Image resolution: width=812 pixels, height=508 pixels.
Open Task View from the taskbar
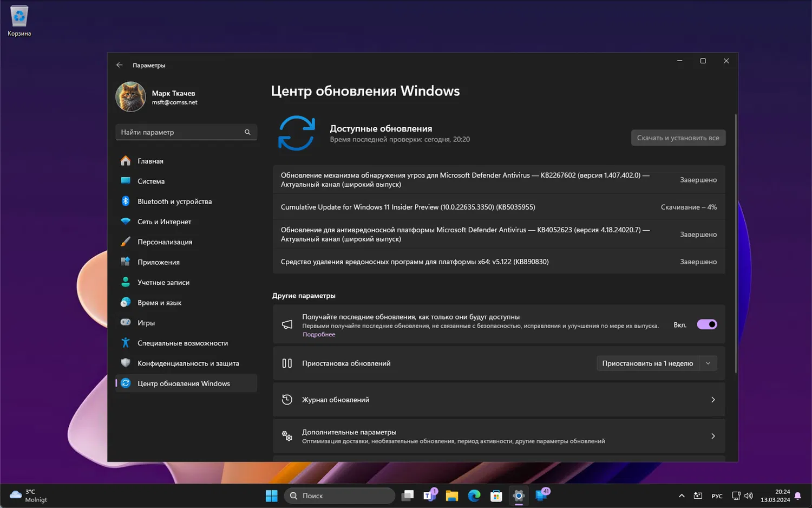point(408,496)
